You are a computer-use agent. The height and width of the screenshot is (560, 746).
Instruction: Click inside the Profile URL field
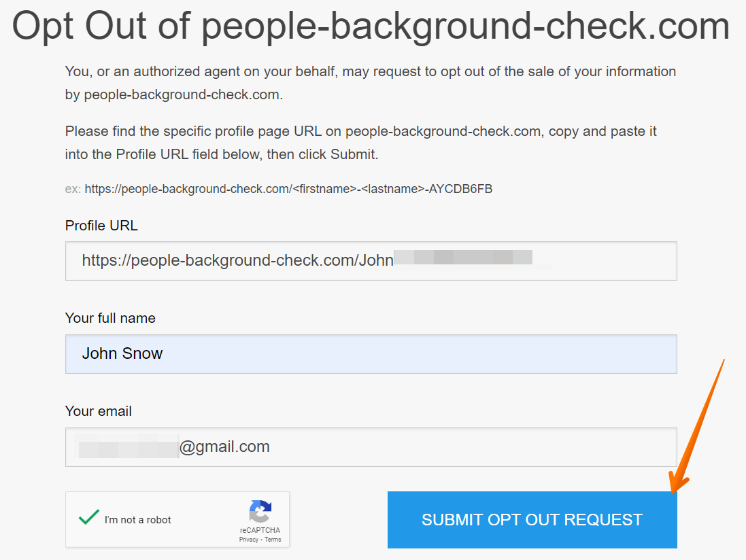[371, 261]
